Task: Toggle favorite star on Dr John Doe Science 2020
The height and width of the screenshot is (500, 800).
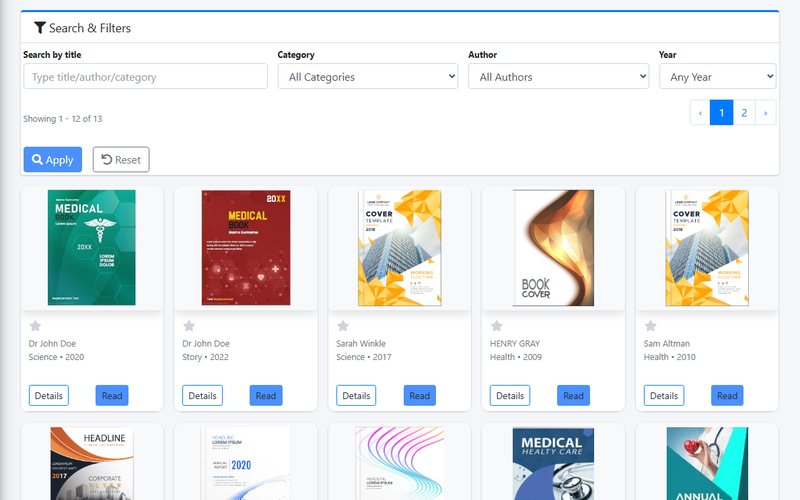Action: (35, 326)
